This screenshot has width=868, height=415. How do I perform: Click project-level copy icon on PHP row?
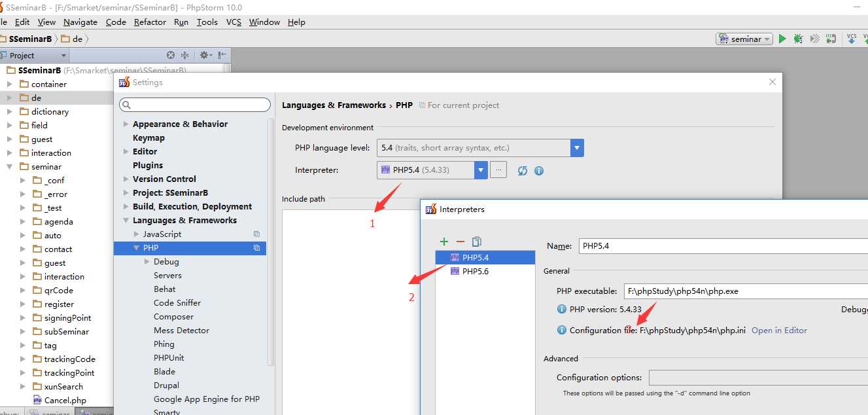[256, 248]
